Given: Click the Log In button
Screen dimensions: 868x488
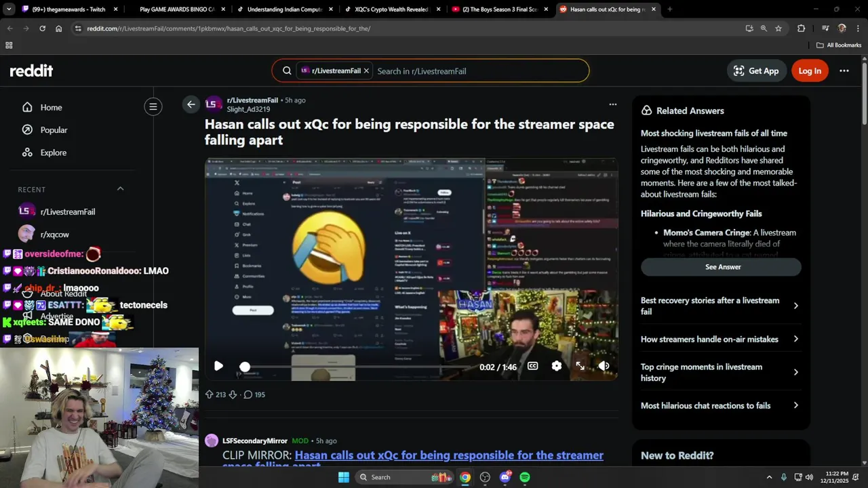Looking at the screenshot, I should 810,70.
